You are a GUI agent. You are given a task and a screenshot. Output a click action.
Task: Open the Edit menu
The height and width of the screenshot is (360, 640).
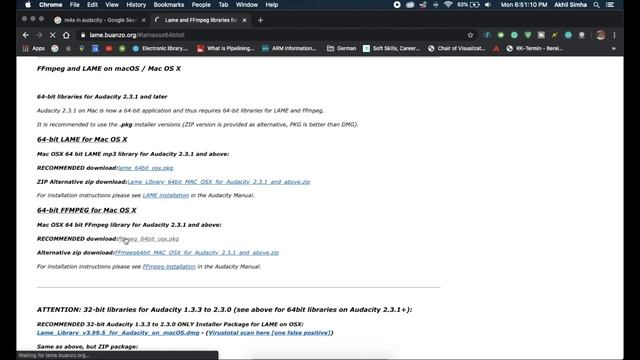click(92, 5)
